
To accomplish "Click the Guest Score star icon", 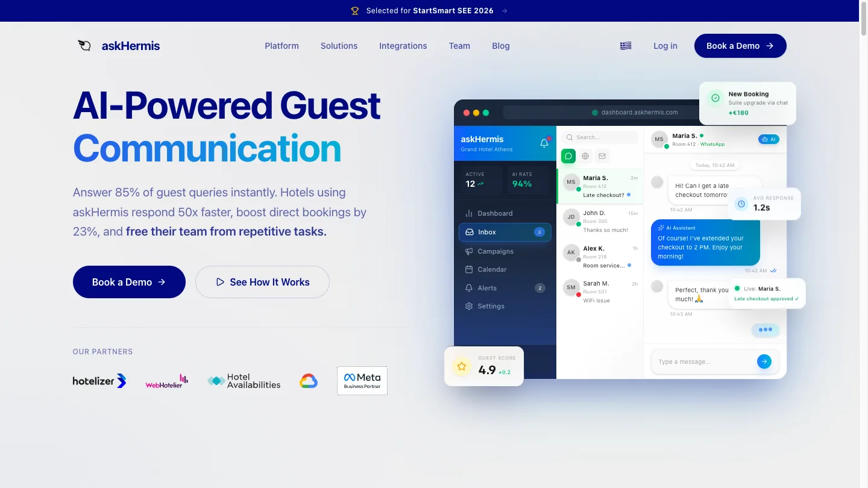I will point(462,366).
